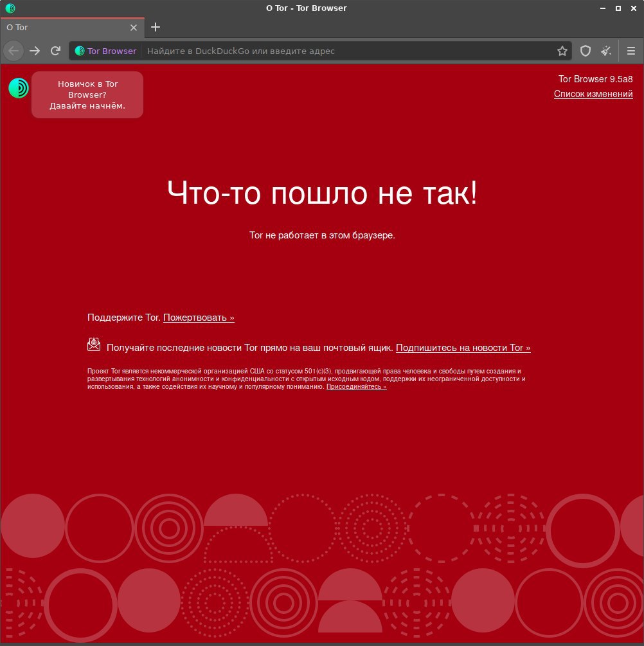Open the hamburger application menu
This screenshot has height=646, width=644.
[631, 51]
